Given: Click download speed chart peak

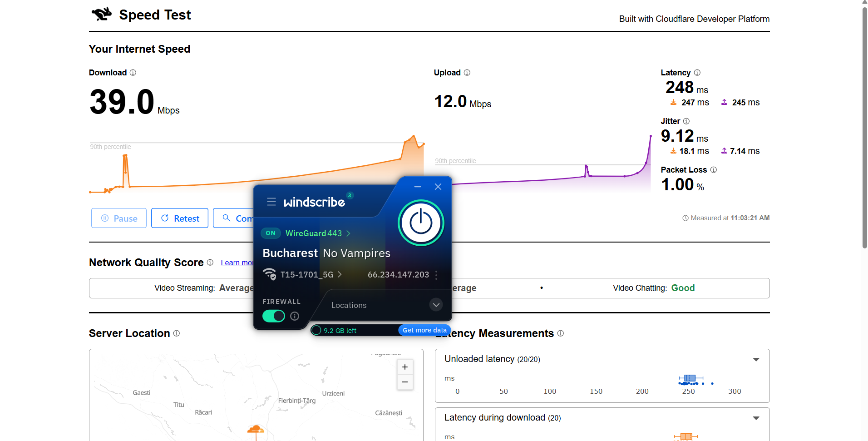Looking at the screenshot, I should pos(414,136).
